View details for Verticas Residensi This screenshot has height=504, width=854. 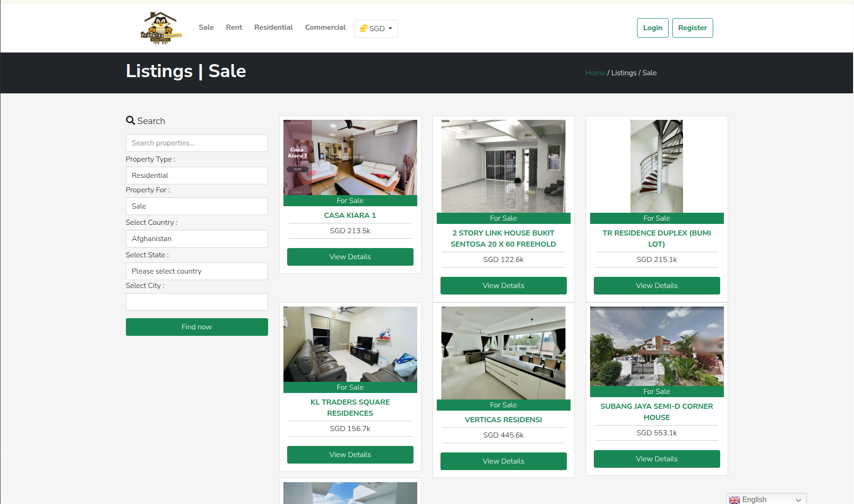pyautogui.click(x=503, y=461)
